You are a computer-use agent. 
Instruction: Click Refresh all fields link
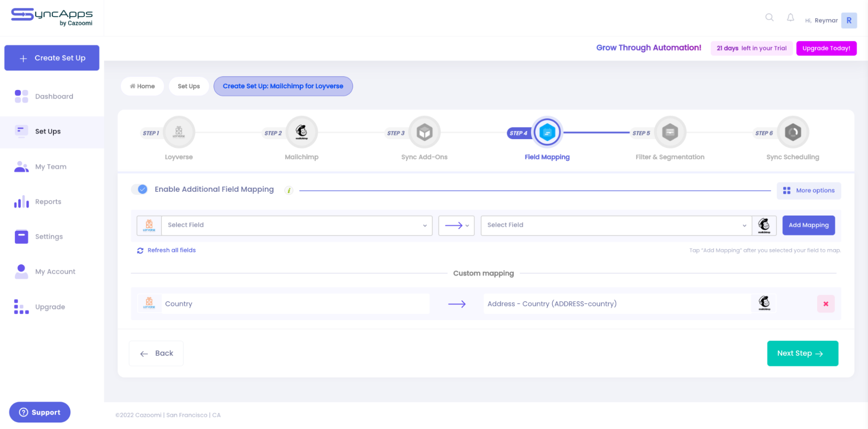[x=166, y=250]
